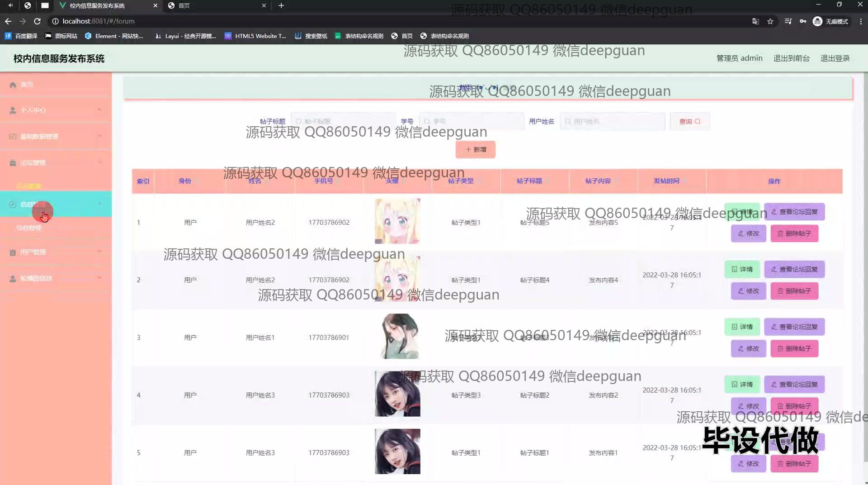Expand the 个人中心 submenu chevron
This screenshot has height=485, width=868.
click(99, 110)
